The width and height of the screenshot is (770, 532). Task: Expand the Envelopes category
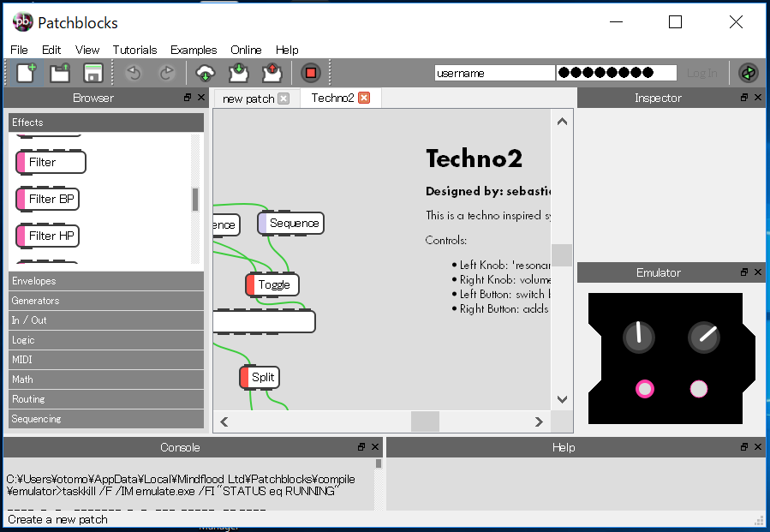point(106,281)
